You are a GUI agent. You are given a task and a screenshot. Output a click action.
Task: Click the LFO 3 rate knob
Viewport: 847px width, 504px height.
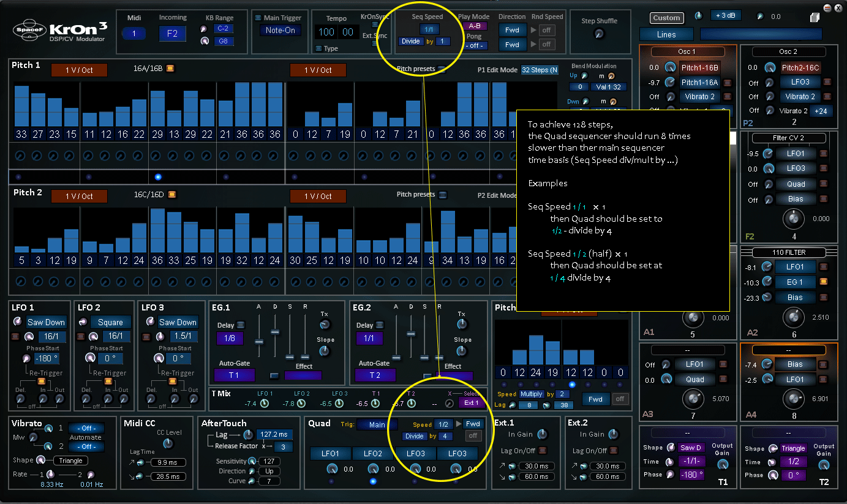[160, 336]
